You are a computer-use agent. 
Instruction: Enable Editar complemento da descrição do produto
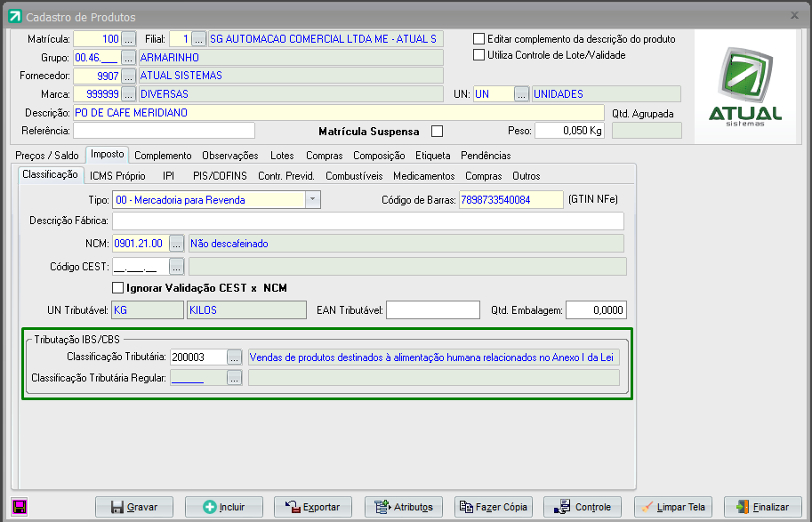point(479,39)
